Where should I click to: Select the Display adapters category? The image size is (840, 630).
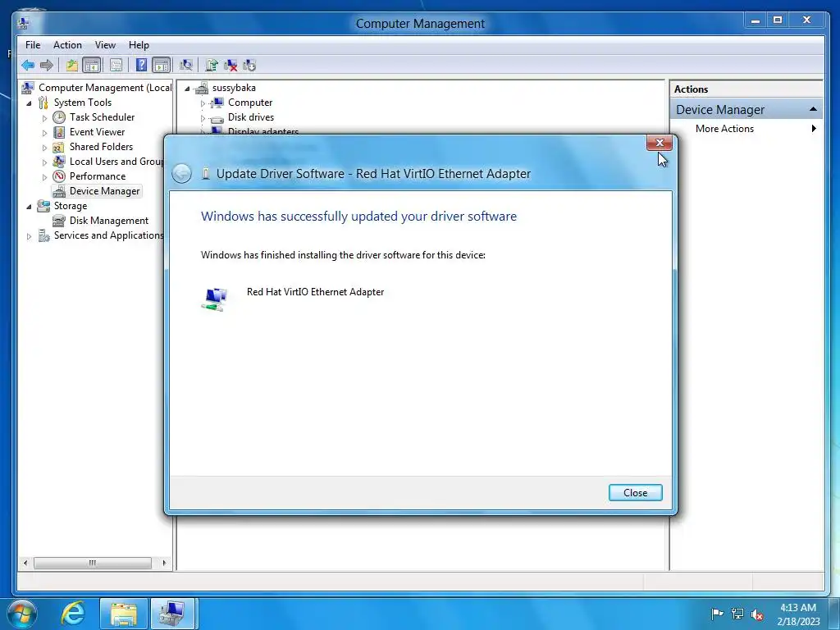(x=263, y=130)
